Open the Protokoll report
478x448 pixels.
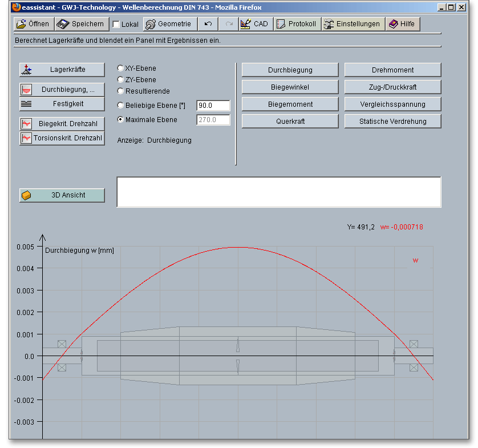(297, 24)
